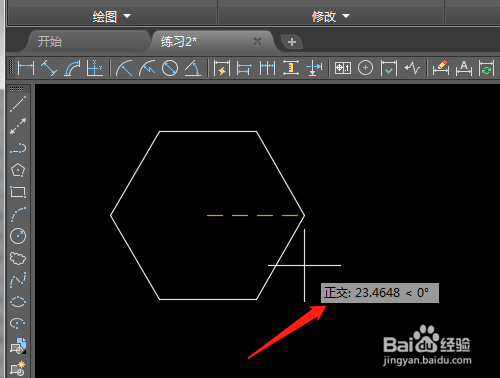500x378 pixels.
Task: Select the Rectangle draw tool
Action: coord(18,192)
